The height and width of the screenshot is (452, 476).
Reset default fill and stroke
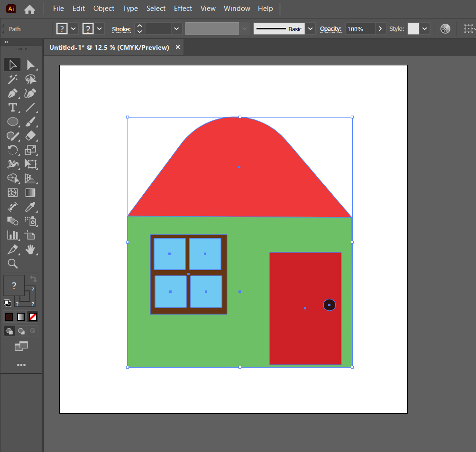(7, 303)
